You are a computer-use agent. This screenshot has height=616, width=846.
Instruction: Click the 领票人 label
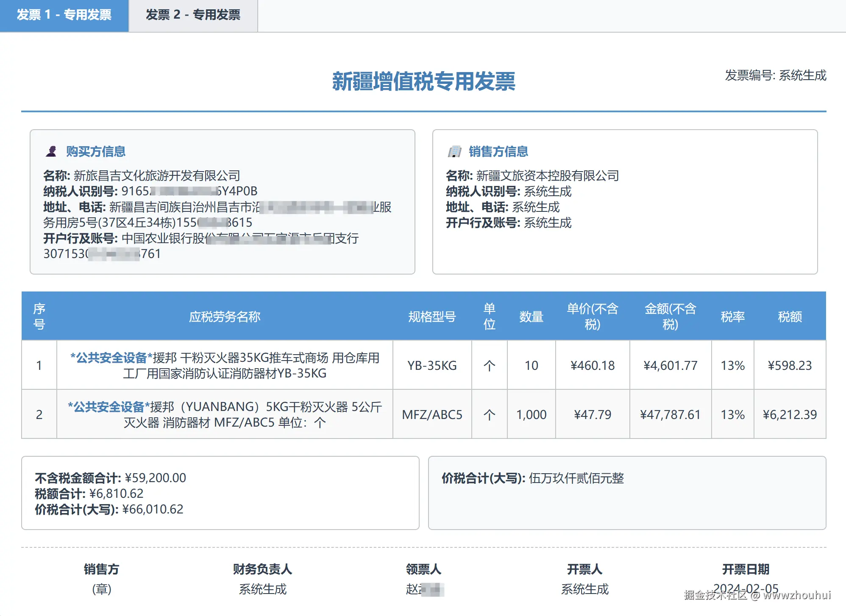423,569
